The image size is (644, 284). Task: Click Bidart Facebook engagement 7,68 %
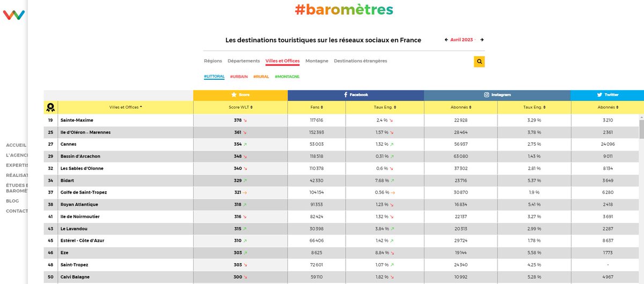tap(382, 181)
